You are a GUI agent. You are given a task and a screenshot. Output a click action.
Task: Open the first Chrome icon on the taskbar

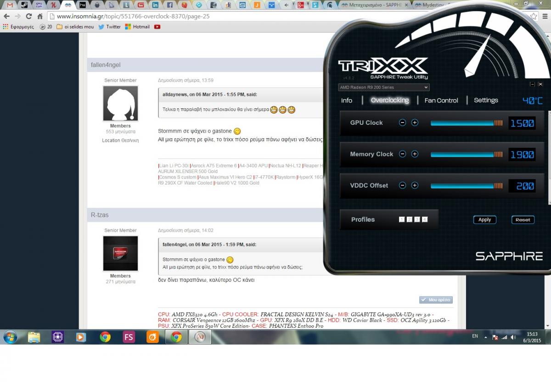coord(105,337)
